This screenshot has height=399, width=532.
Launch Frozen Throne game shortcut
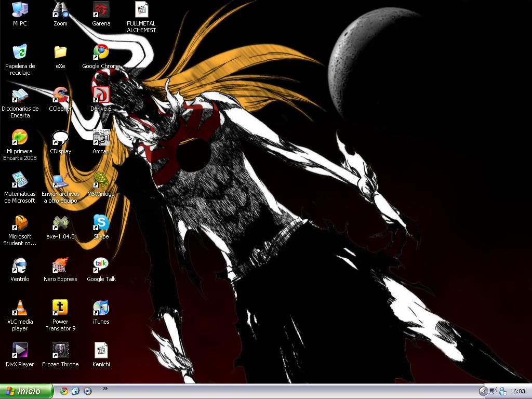[60, 350]
